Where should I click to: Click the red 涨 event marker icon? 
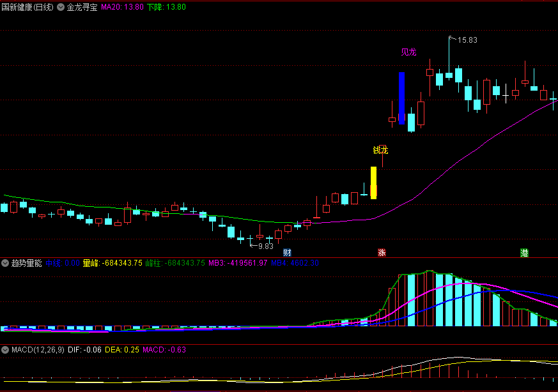click(382, 253)
